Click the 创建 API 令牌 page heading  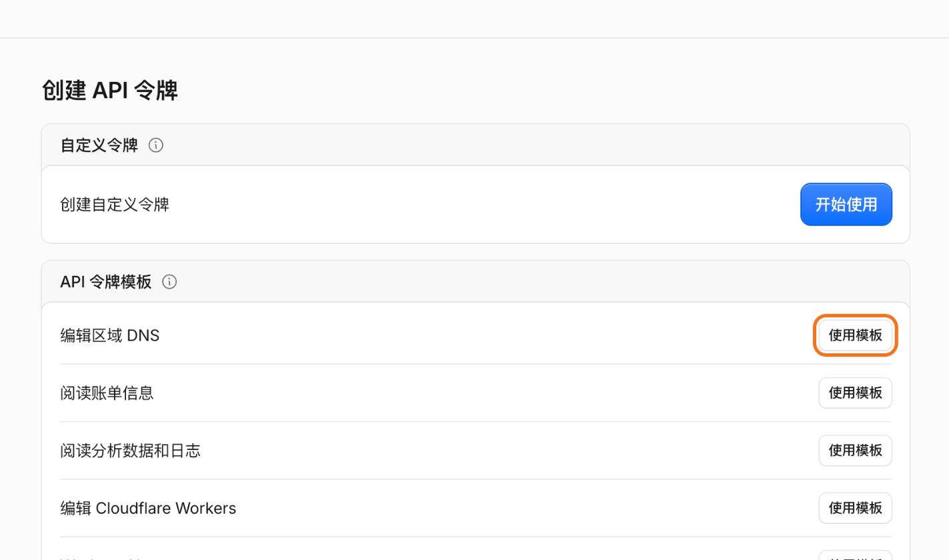click(x=110, y=91)
